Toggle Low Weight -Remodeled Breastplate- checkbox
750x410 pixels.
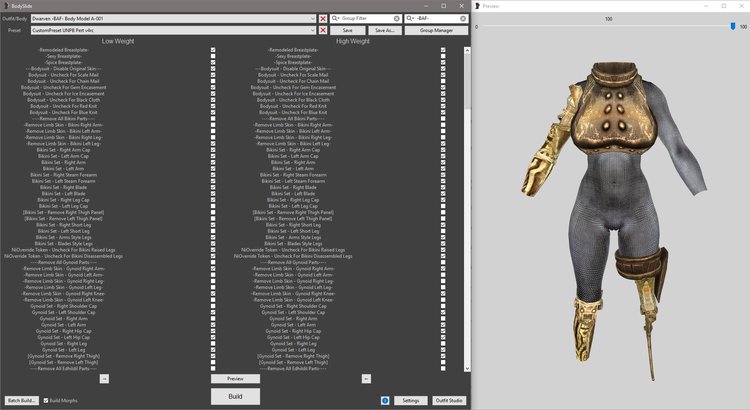pyautogui.click(x=213, y=50)
